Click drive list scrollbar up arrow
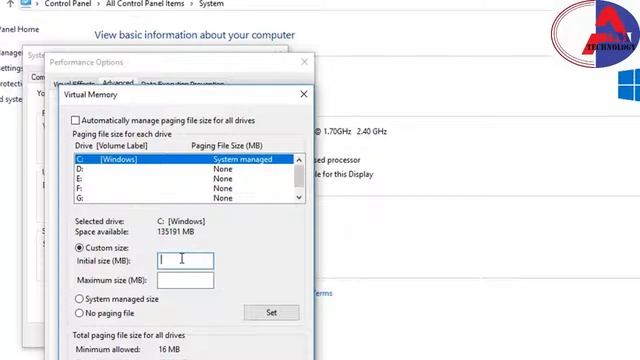The width and height of the screenshot is (640, 360). coord(299,160)
